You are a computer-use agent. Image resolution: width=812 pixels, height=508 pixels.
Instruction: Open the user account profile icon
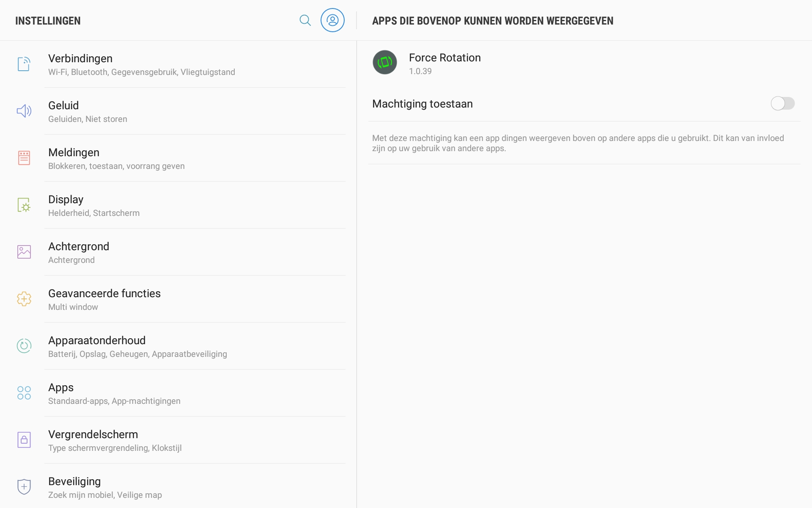click(332, 20)
